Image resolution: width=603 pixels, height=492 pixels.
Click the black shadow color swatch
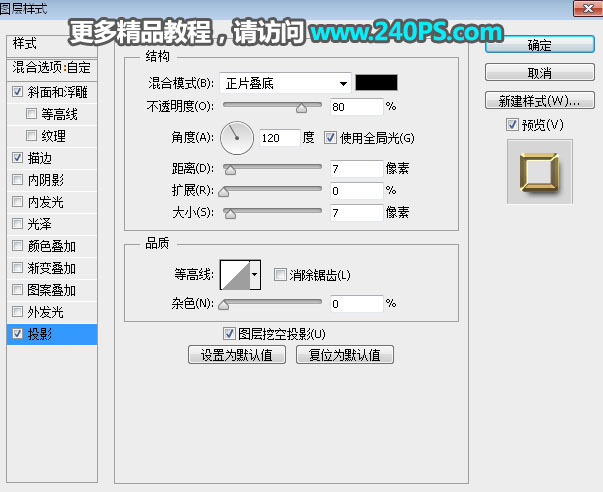coord(377,83)
